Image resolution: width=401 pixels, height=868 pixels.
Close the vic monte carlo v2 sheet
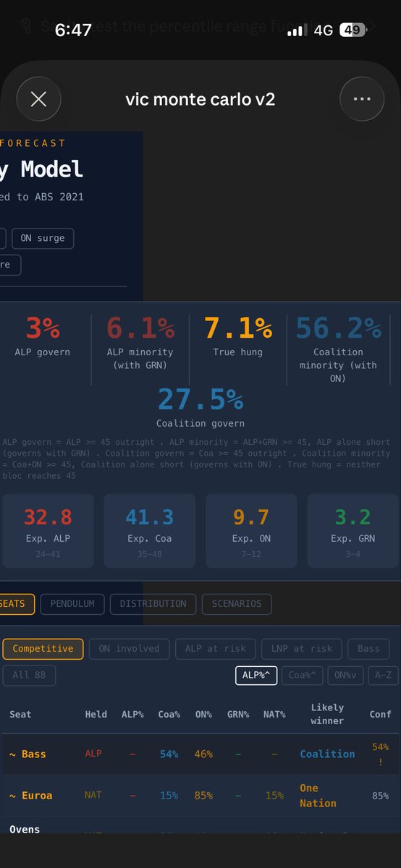point(38,99)
